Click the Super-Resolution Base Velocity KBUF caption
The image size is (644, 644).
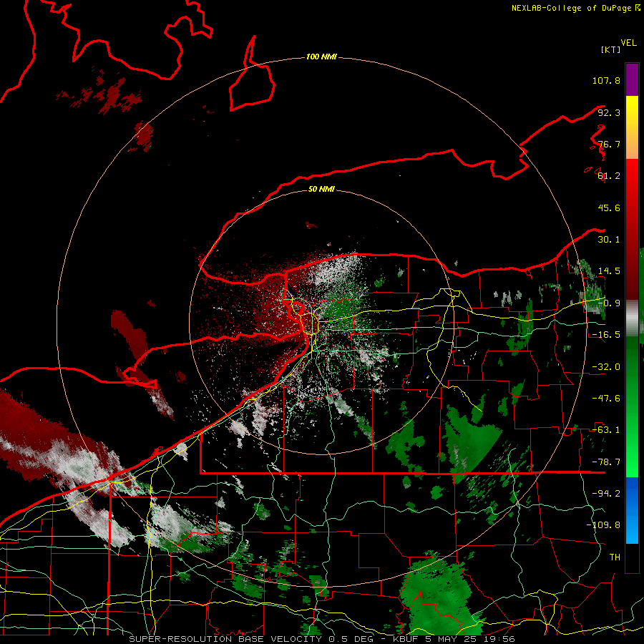click(322, 639)
